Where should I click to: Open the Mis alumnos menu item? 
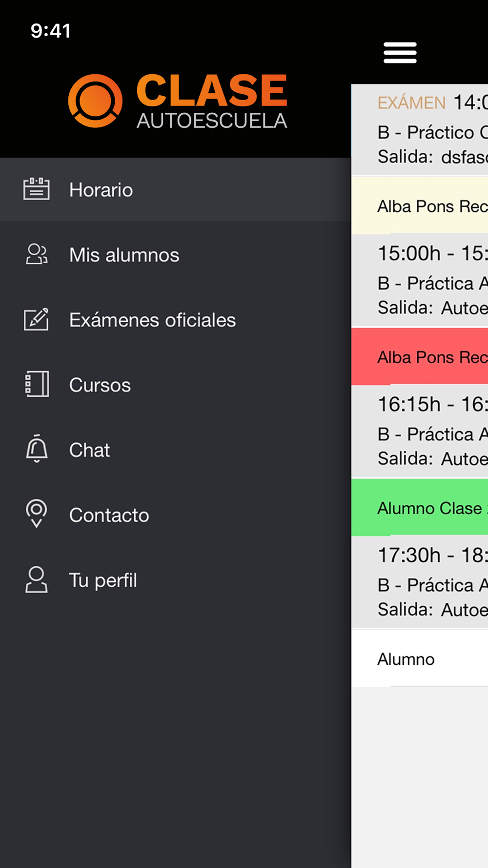(x=176, y=254)
